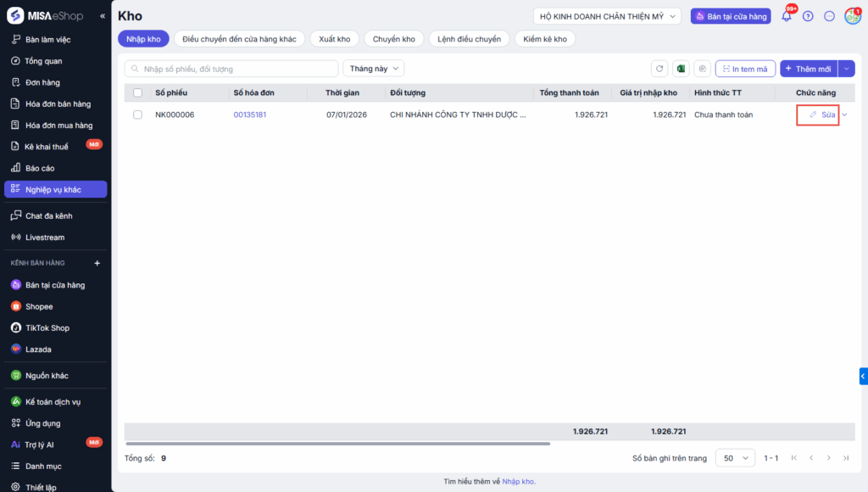The height and width of the screenshot is (492, 868).
Task: Switch to Xuất kho tab
Action: [x=334, y=39]
